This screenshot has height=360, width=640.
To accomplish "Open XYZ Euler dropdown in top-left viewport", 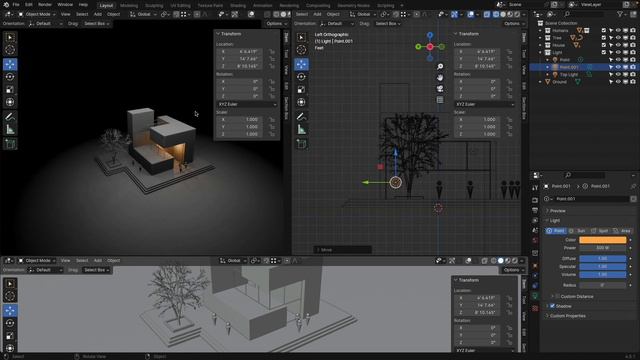I will pyautogui.click(x=247, y=104).
